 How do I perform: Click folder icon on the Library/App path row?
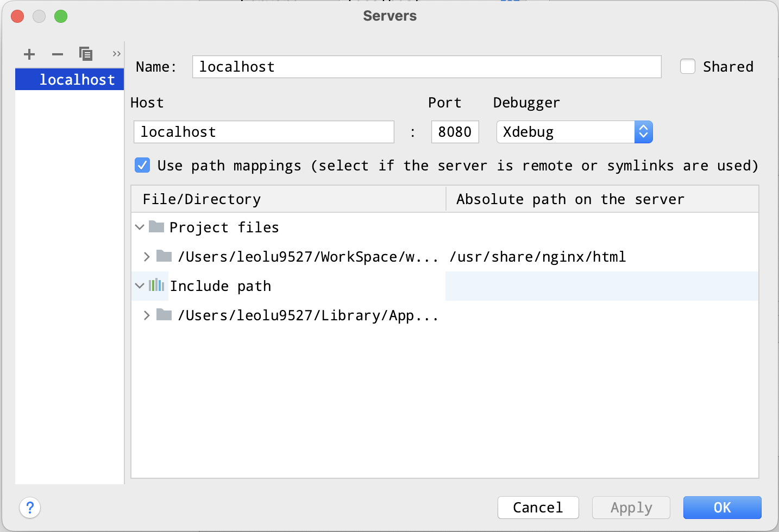[165, 315]
